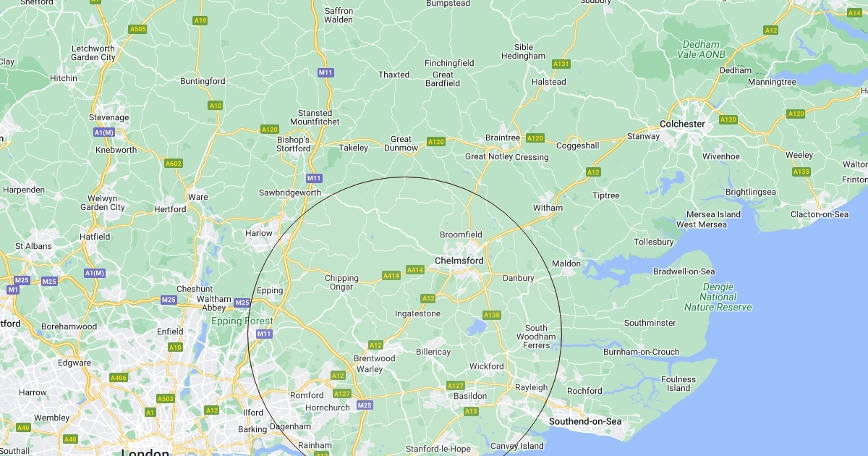Click the A130 road shield south of Chelmsford

[x=492, y=315]
